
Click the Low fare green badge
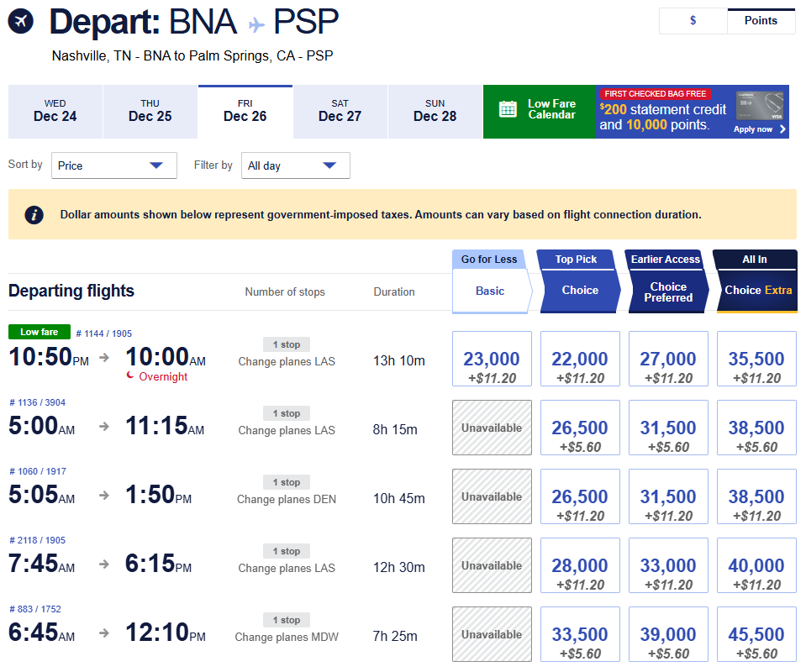click(x=40, y=332)
